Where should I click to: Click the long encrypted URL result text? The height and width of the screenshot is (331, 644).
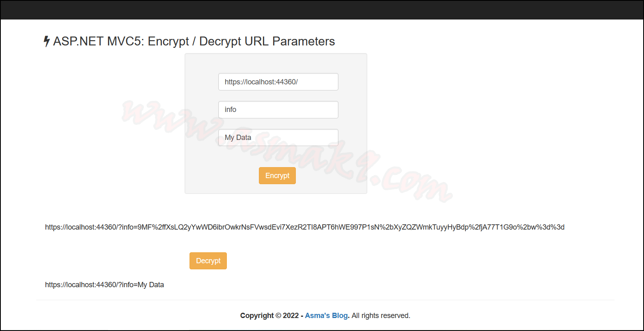(x=305, y=227)
